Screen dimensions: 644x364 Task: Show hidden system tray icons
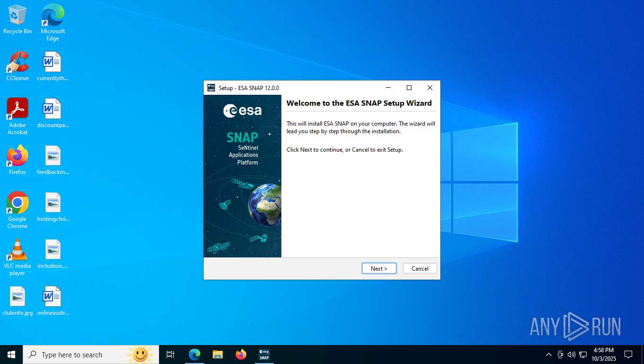(x=549, y=355)
